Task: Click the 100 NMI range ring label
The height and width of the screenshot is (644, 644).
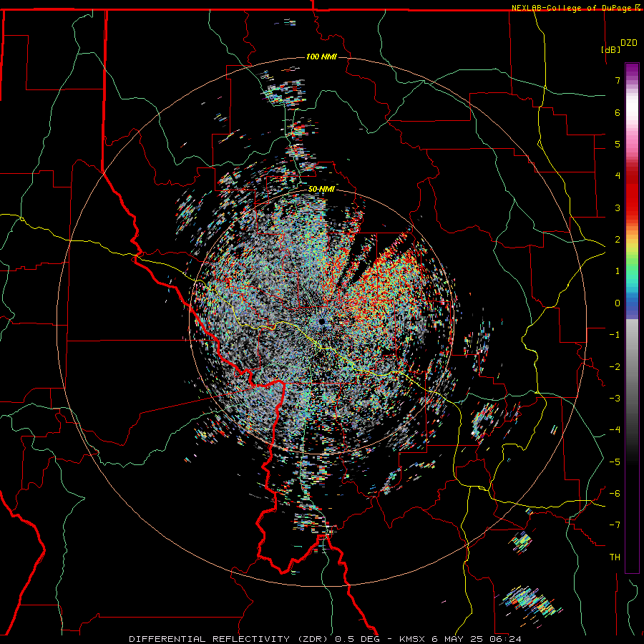Action: (x=321, y=57)
